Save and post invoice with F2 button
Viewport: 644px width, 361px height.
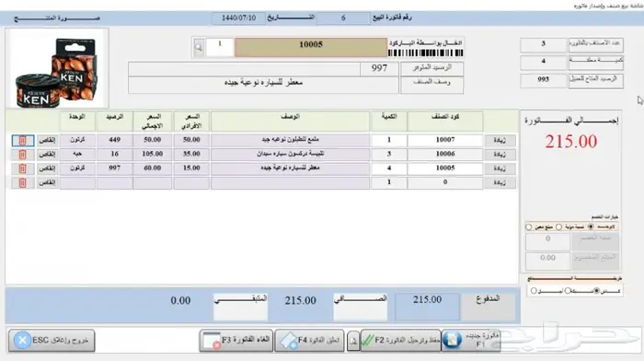(x=401, y=341)
